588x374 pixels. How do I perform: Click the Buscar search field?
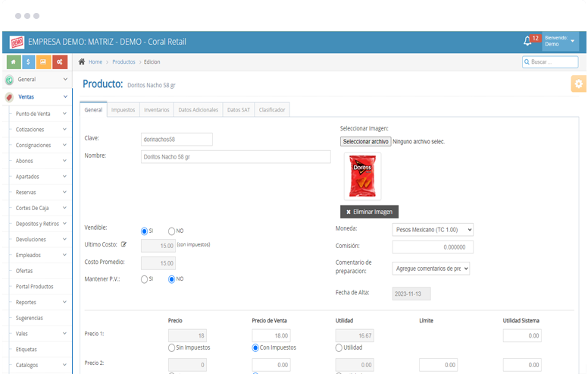click(550, 62)
